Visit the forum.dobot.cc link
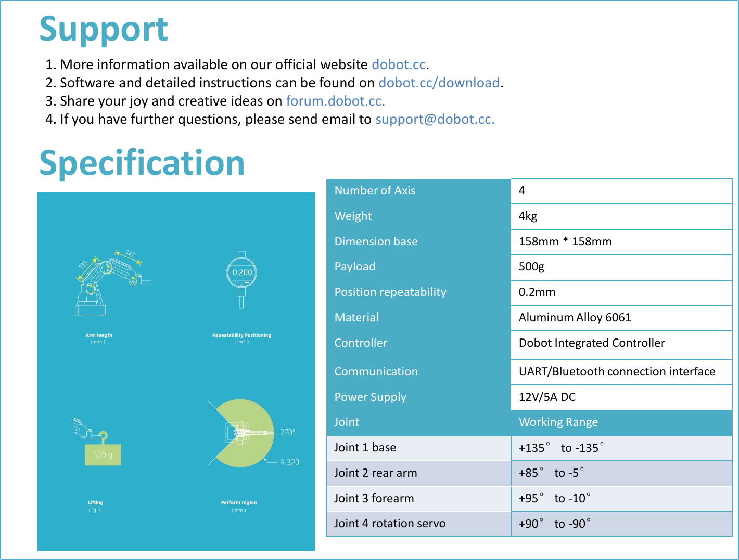Screen dimensions: 739x560 click(336, 101)
